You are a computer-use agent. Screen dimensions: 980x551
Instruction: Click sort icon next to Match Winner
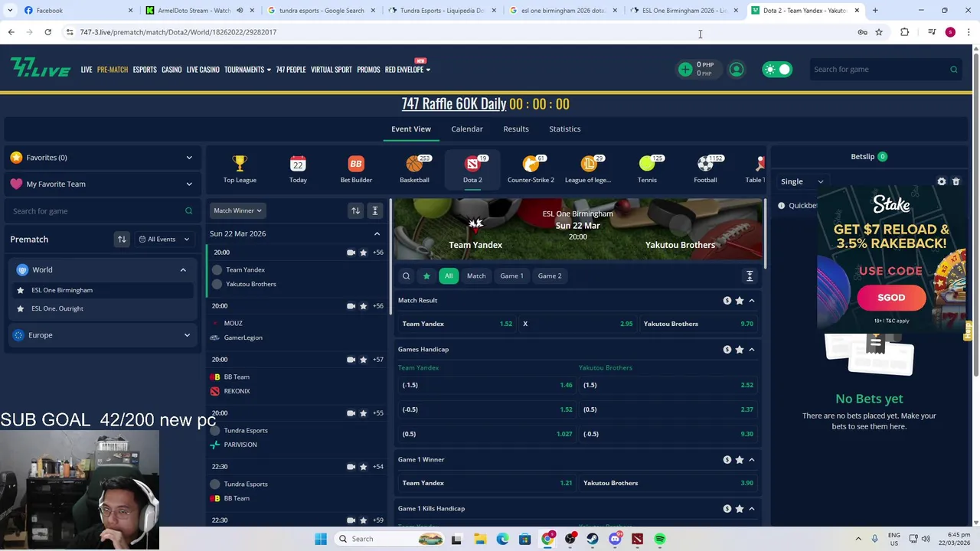pyautogui.click(x=355, y=210)
